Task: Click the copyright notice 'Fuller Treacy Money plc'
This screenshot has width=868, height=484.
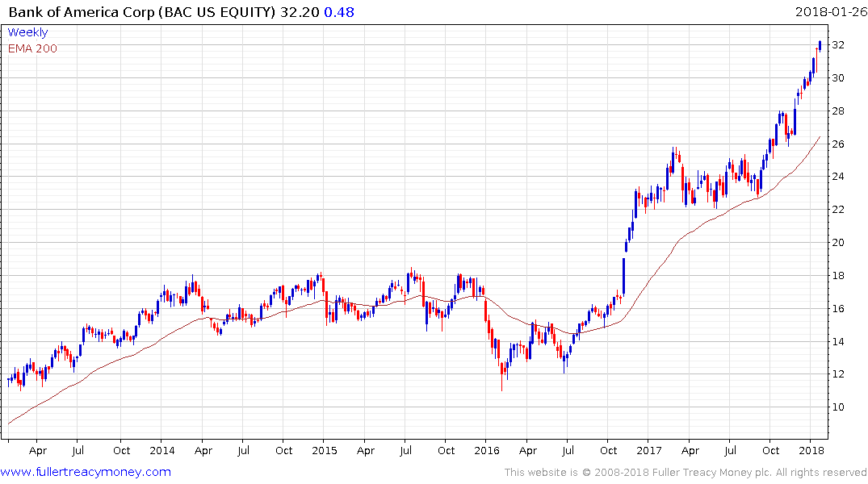Action: (x=712, y=473)
